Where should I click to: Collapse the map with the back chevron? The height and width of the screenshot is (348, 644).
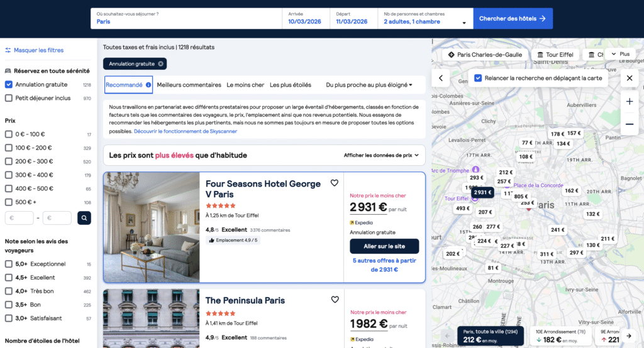click(441, 78)
